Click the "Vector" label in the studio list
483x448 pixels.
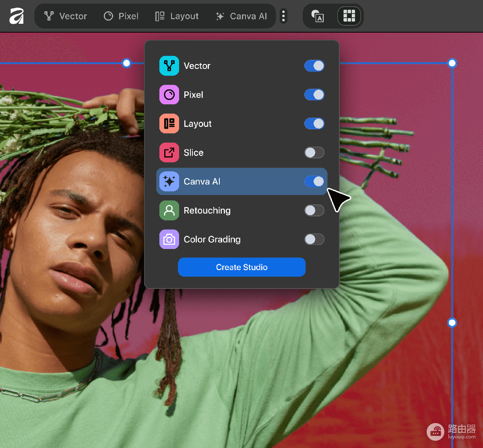(x=197, y=66)
